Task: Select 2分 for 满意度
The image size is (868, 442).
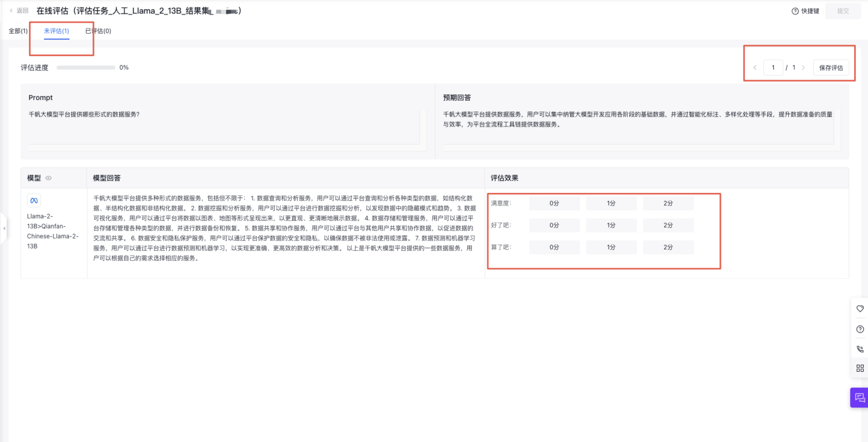Action: click(x=668, y=203)
